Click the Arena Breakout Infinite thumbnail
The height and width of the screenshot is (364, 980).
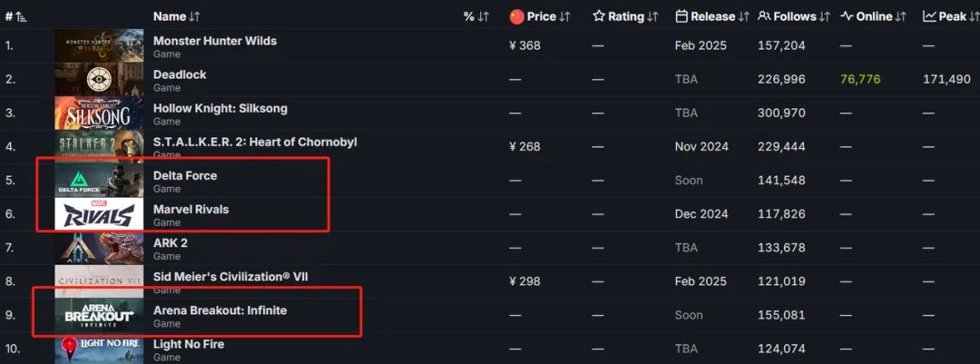(99, 316)
